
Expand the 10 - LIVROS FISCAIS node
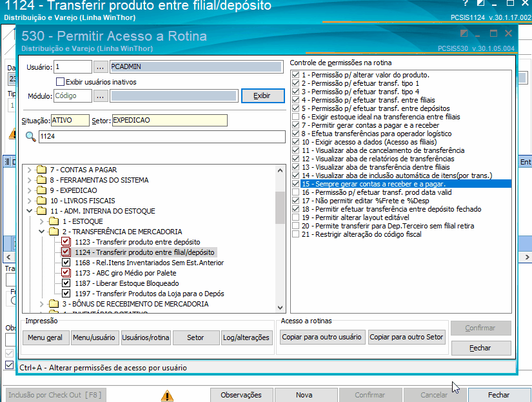click(x=29, y=201)
